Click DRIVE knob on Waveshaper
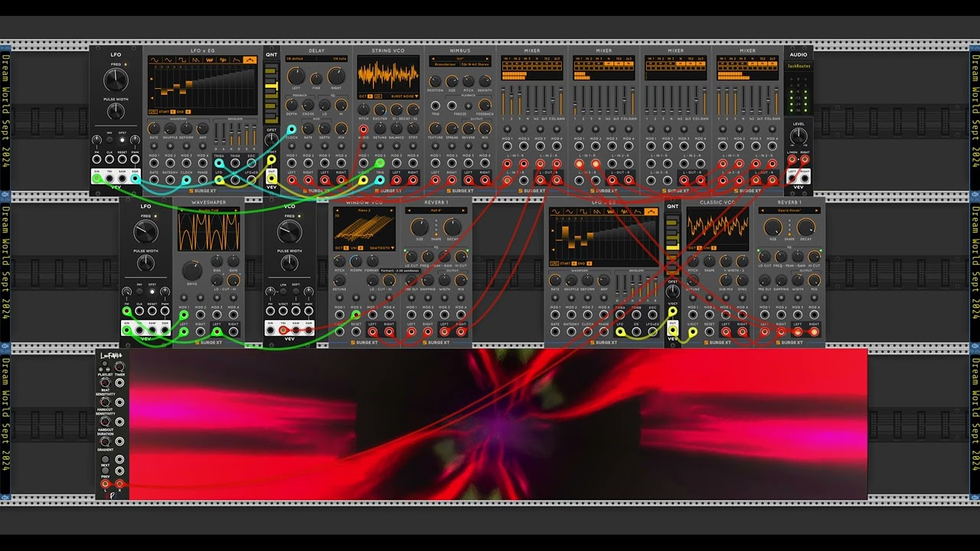This screenshot has width=980, height=551. 191,269
